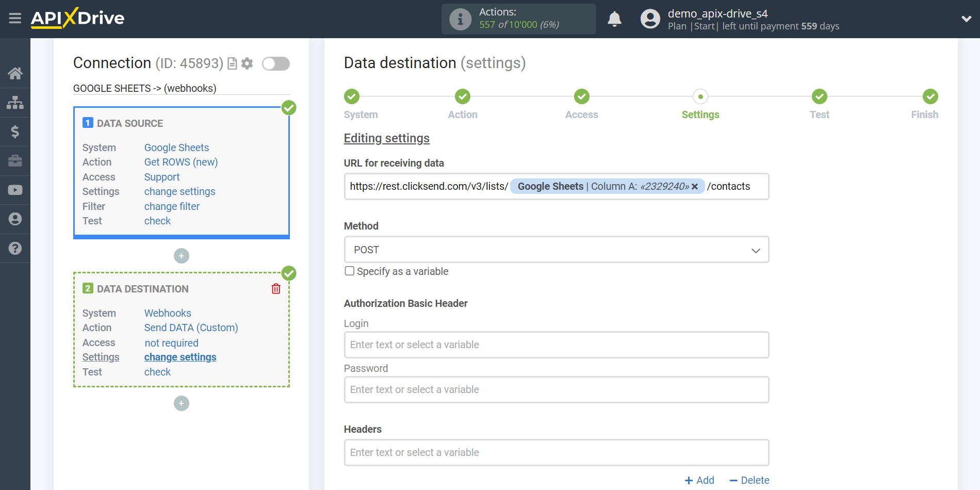Click the Actions info icon
Screen dimensions: 980x490
(x=460, y=19)
